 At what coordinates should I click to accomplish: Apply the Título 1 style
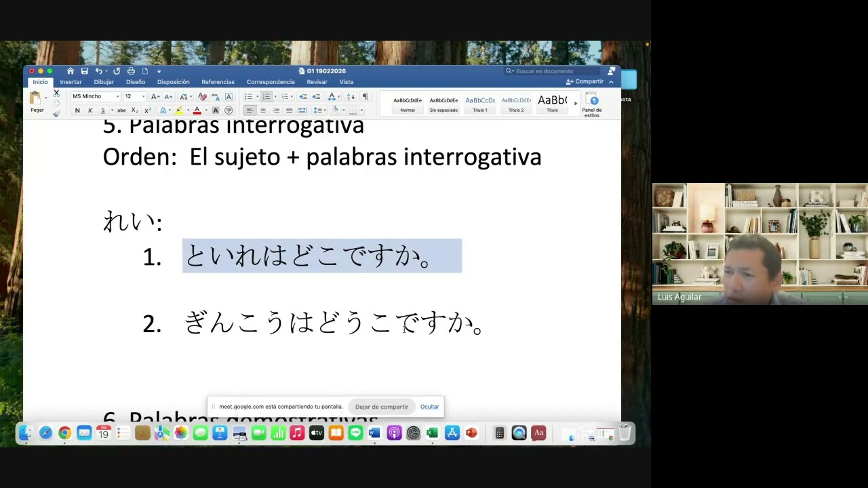[480, 104]
